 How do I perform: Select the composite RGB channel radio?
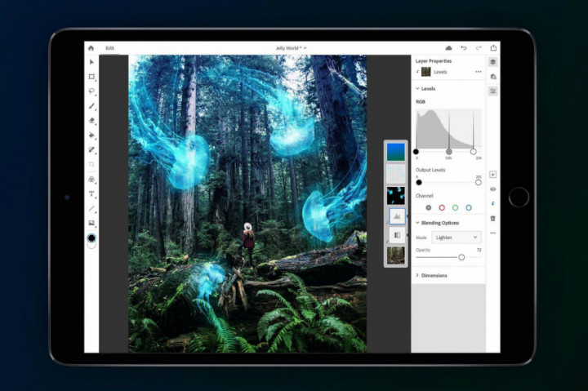428,207
